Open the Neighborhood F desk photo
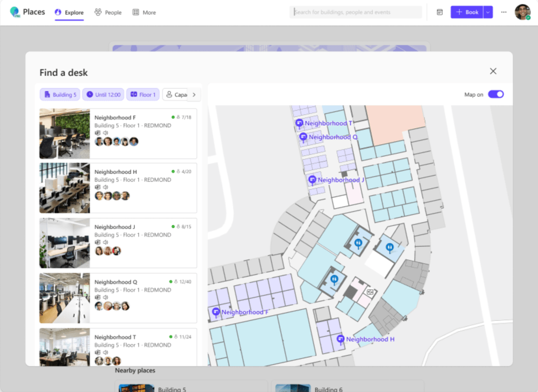This screenshot has width=538, height=392. (x=65, y=134)
